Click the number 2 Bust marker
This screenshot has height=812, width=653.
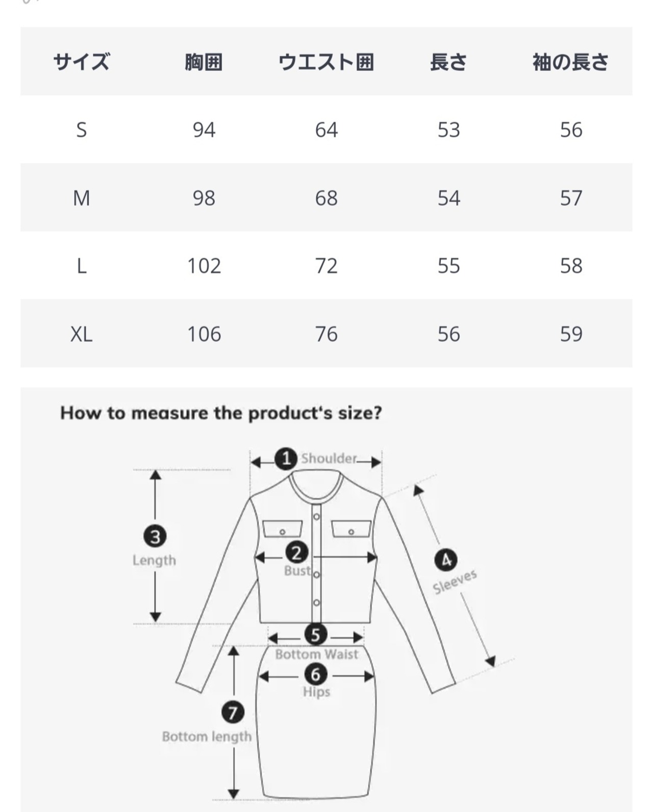pyautogui.click(x=296, y=552)
